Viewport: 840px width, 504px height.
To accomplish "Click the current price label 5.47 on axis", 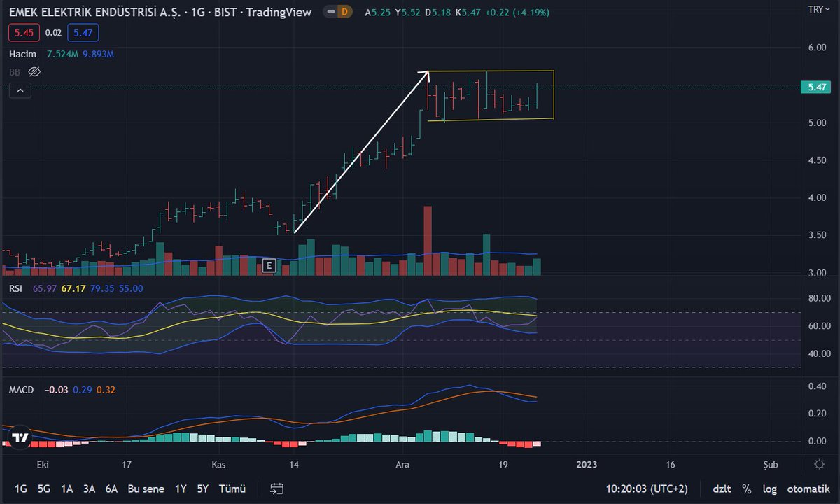I will pyautogui.click(x=815, y=87).
